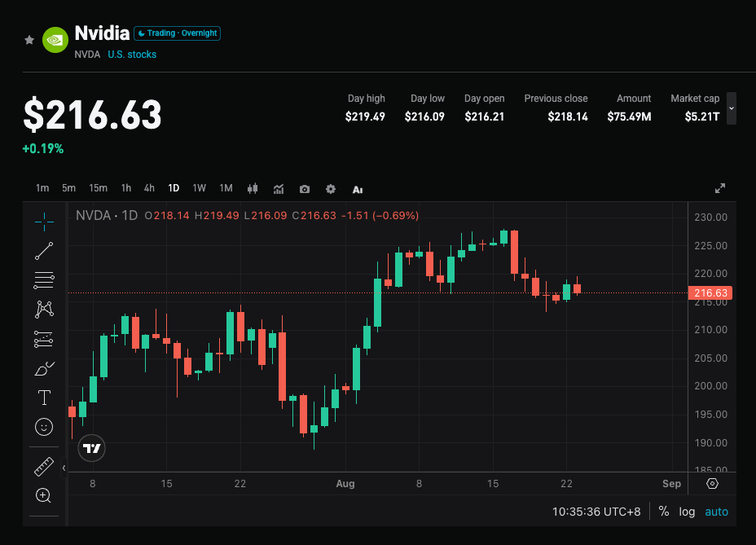Select the text annotation tool

(x=44, y=398)
